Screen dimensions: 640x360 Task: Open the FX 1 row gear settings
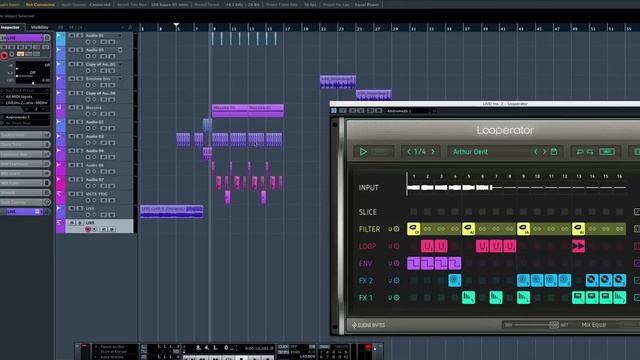pos(396,298)
